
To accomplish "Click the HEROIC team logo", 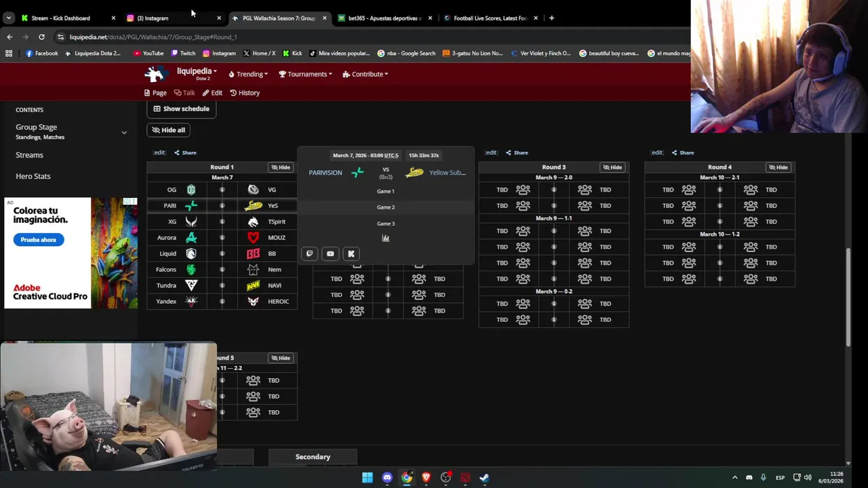I will pos(253,302).
